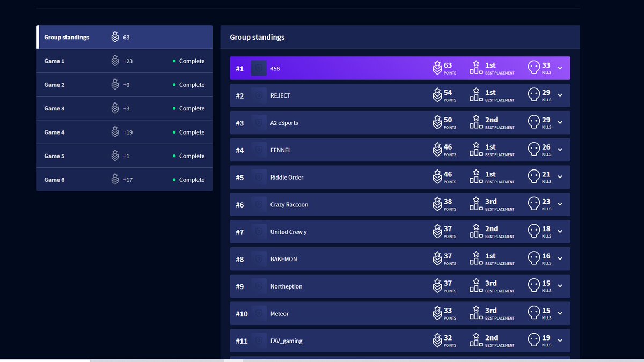This screenshot has width=644, height=362.
Task: Click the skull kills icon for REJECT
Action: 533,95
